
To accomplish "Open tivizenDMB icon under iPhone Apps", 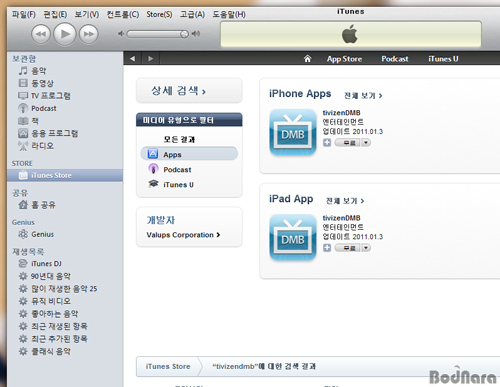I will pos(293,132).
